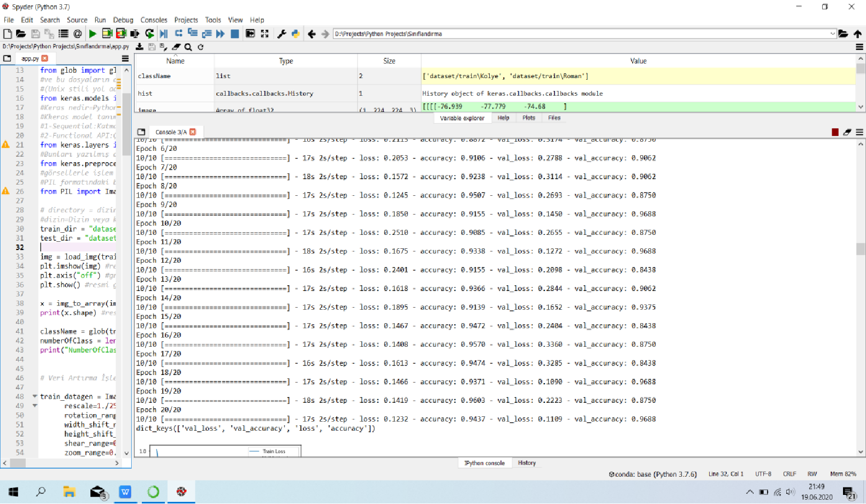Open Preferences wrench icon
The height and width of the screenshot is (504, 866).
click(282, 34)
